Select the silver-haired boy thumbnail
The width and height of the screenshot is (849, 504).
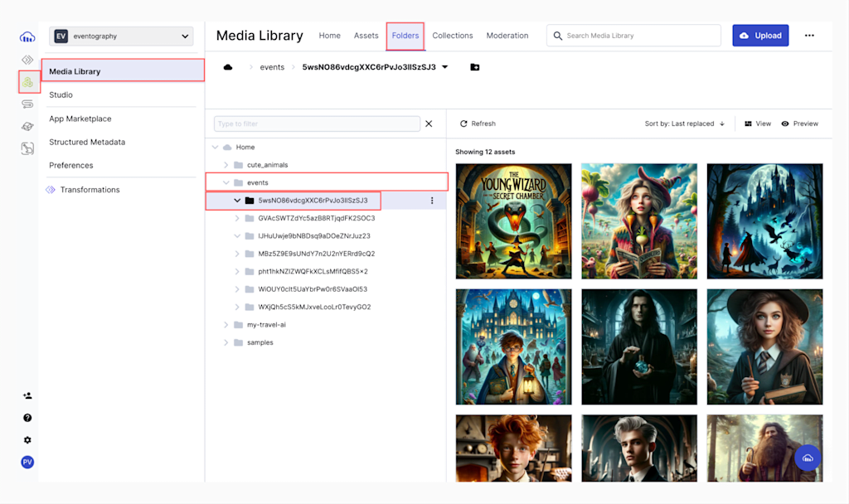tap(639, 448)
